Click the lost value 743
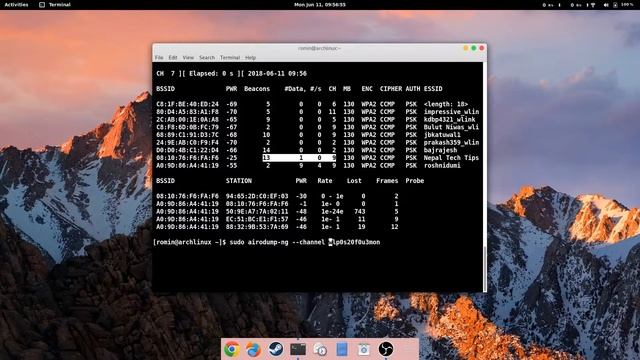This screenshot has width=640, height=360. click(x=360, y=211)
